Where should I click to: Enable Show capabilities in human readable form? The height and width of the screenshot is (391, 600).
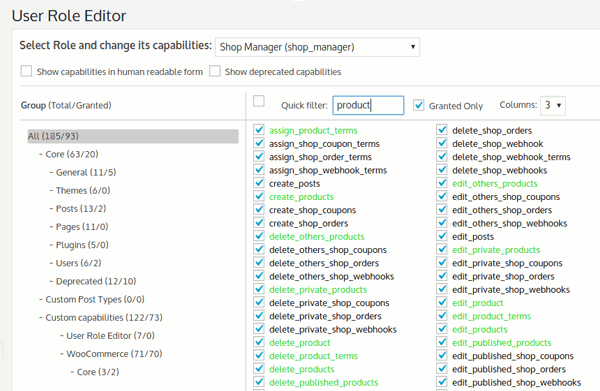coord(26,71)
